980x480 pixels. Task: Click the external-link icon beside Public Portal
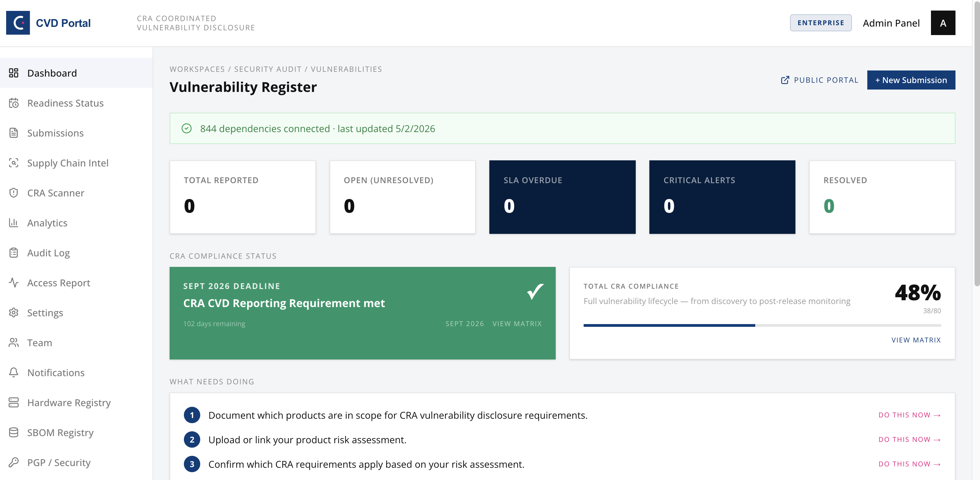click(x=785, y=80)
